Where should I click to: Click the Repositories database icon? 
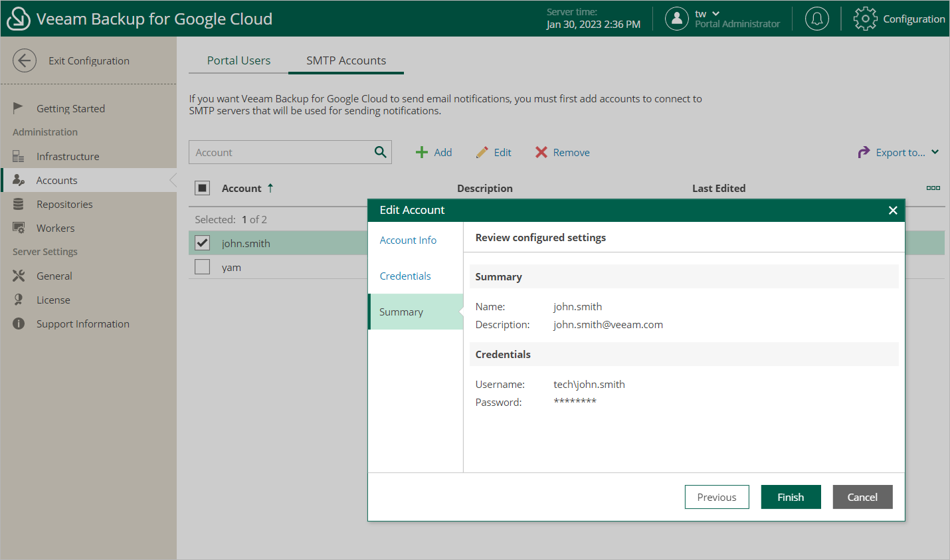point(18,204)
